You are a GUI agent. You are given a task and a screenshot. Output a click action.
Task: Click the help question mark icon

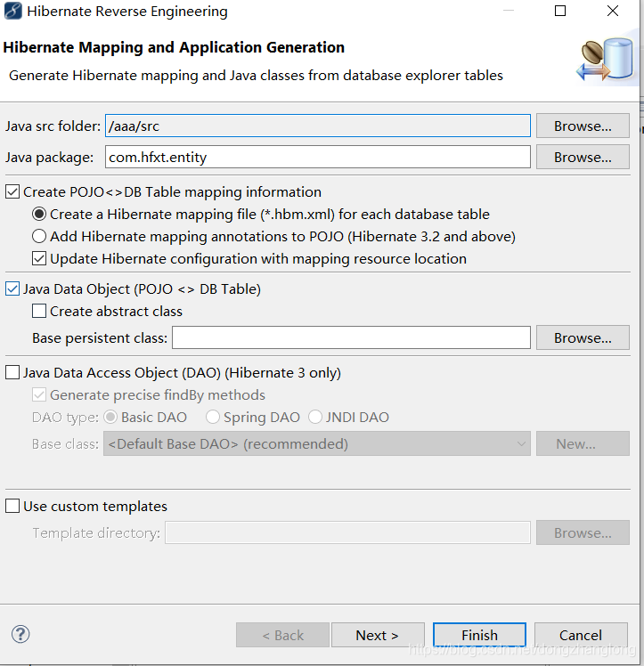[x=20, y=635]
